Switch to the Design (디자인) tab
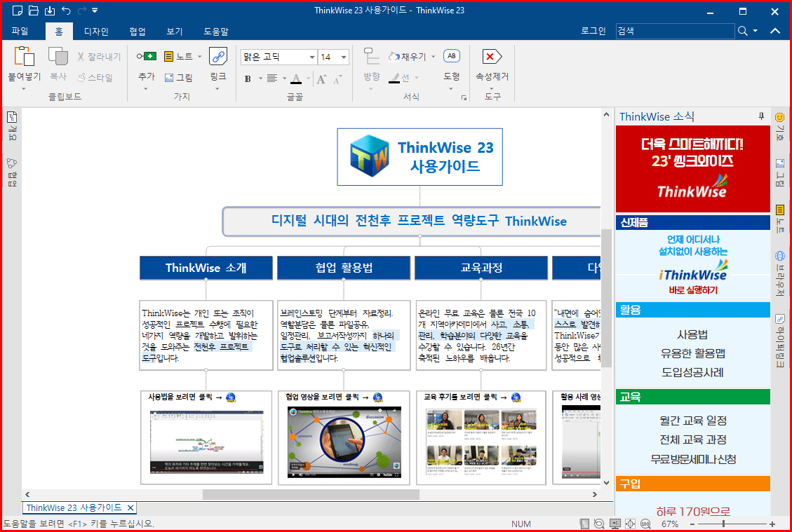This screenshot has width=792, height=532. (96, 32)
